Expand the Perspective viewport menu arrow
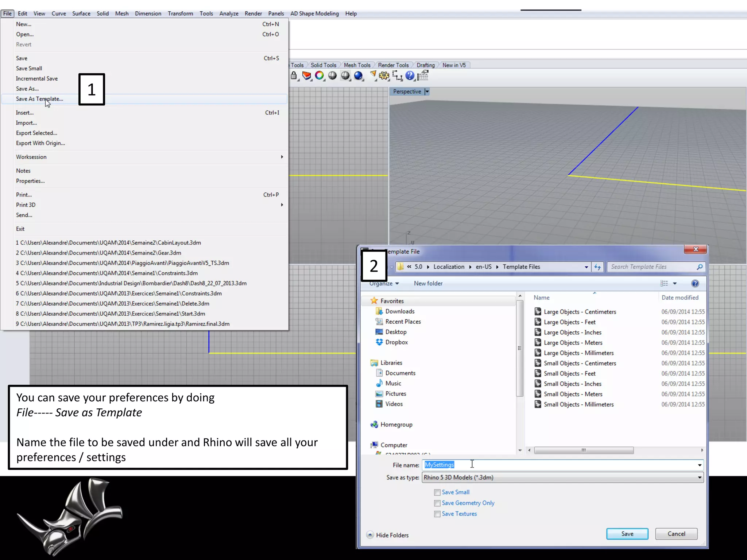This screenshot has width=747, height=560. point(427,92)
